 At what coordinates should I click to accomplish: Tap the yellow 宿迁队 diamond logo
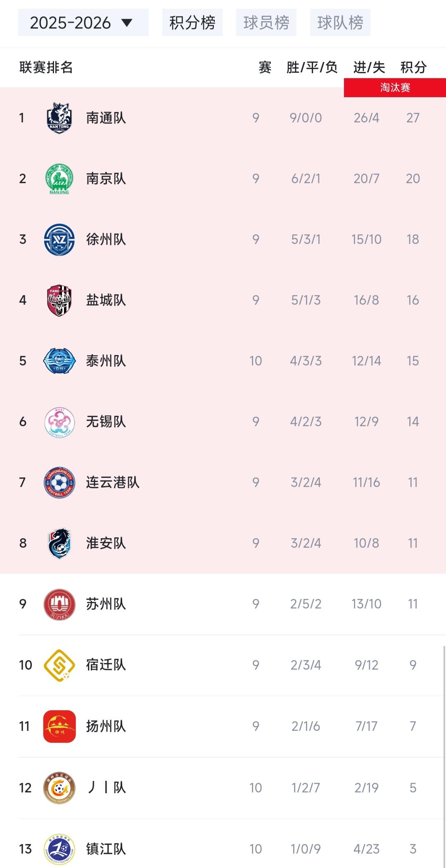59,665
